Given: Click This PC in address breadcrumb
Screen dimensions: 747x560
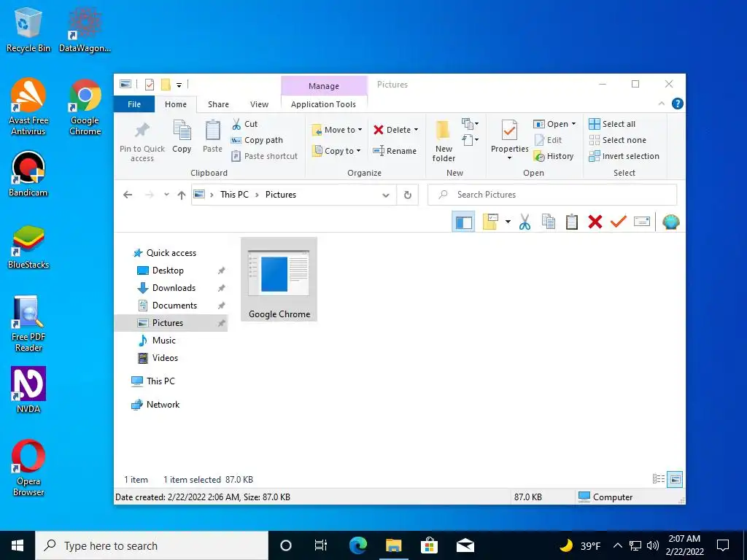Looking at the screenshot, I should coord(234,195).
